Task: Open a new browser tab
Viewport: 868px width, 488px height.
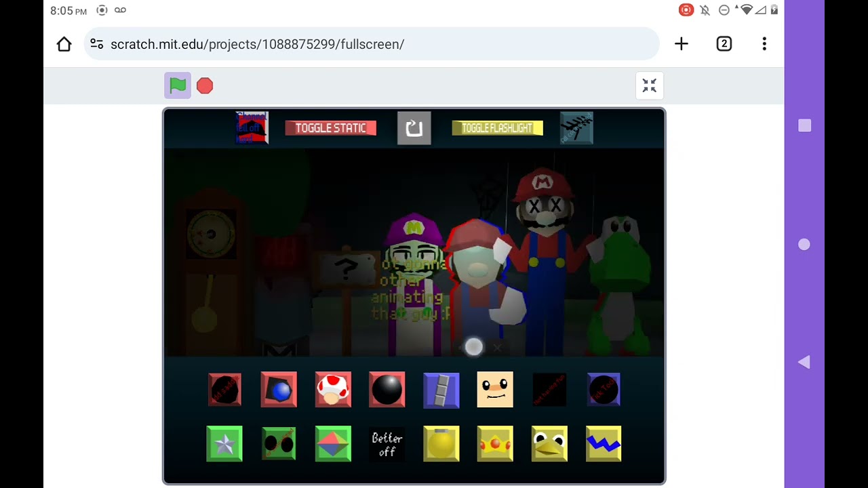Action: 682,44
